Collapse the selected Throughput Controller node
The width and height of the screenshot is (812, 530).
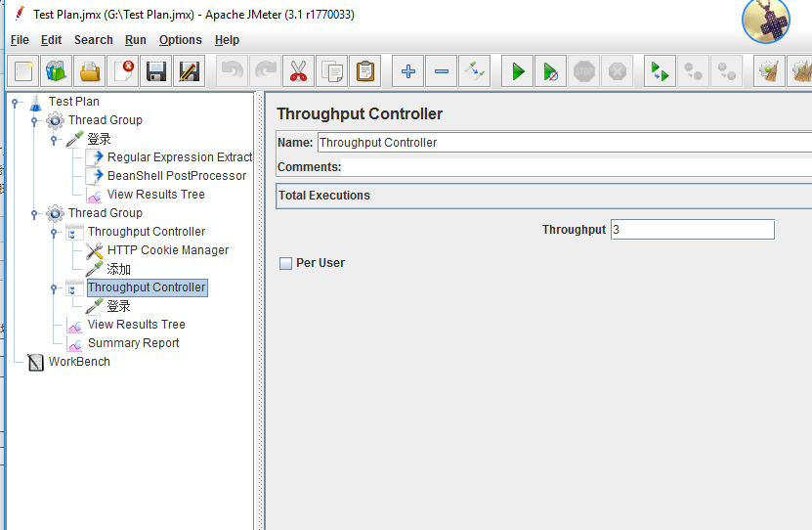tap(54, 288)
